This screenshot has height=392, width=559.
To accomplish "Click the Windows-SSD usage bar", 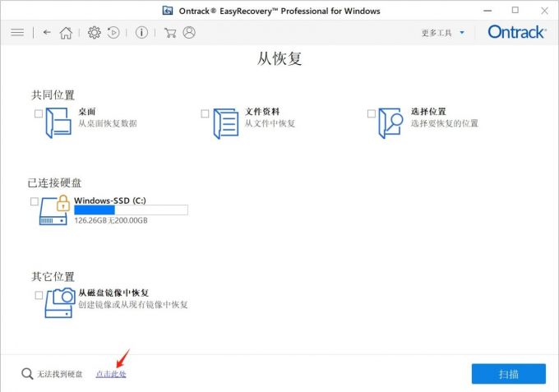I will click(131, 210).
